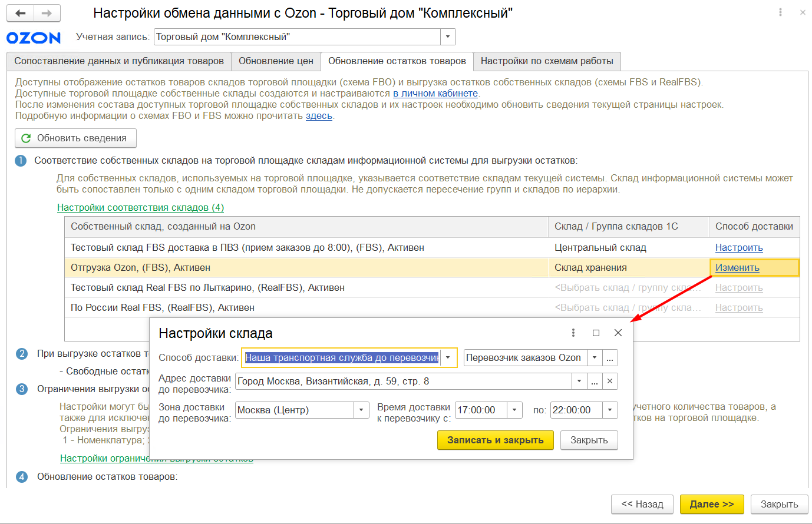812x524 pixels.
Task: Switch to Сопоставление данных и публикация товаров tab
Action: point(119,61)
